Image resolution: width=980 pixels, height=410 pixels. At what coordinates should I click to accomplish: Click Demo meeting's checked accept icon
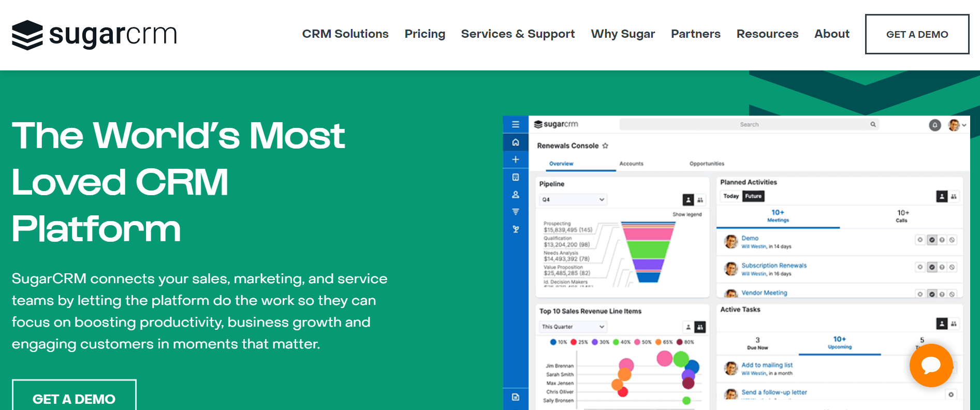coord(932,240)
